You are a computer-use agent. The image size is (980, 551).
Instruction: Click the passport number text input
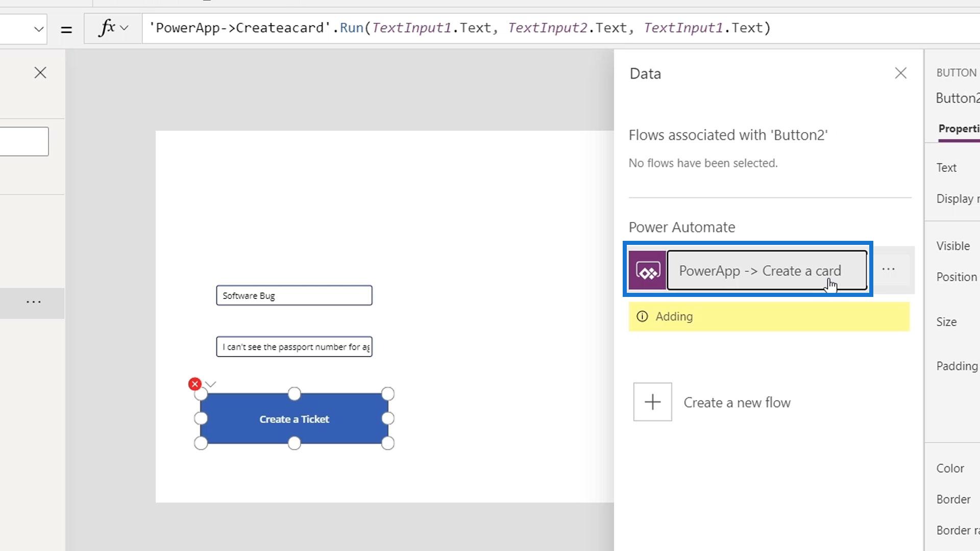(294, 347)
